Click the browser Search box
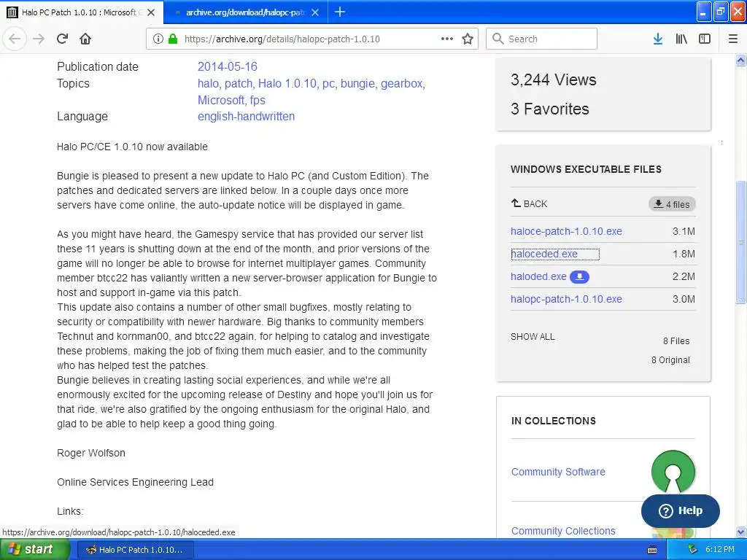This screenshot has height=560, width=747. coord(541,39)
